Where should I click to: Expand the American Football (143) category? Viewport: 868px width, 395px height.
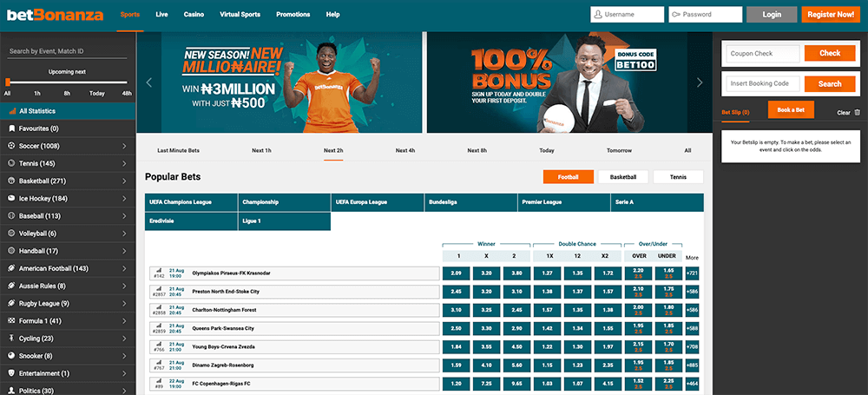pyautogui.click(x=124, y=269)
